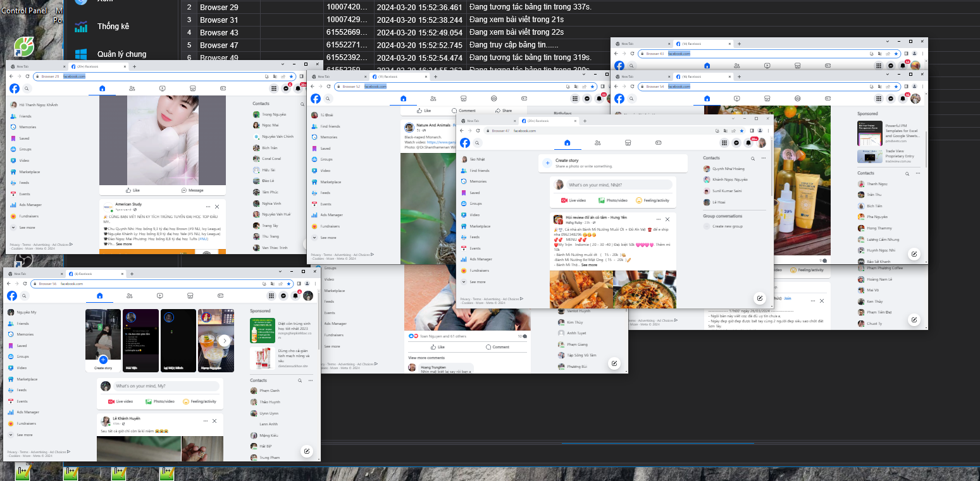The width and height of the screenshot is (980, 481).
Task: Reload the page in Browser 29
Action: point(27,76)
